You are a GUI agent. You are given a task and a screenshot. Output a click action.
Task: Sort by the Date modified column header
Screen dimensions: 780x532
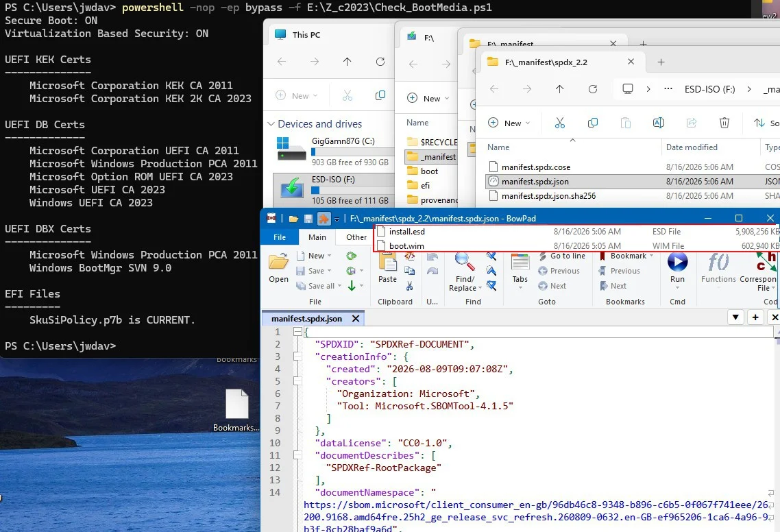click(692, 147)
